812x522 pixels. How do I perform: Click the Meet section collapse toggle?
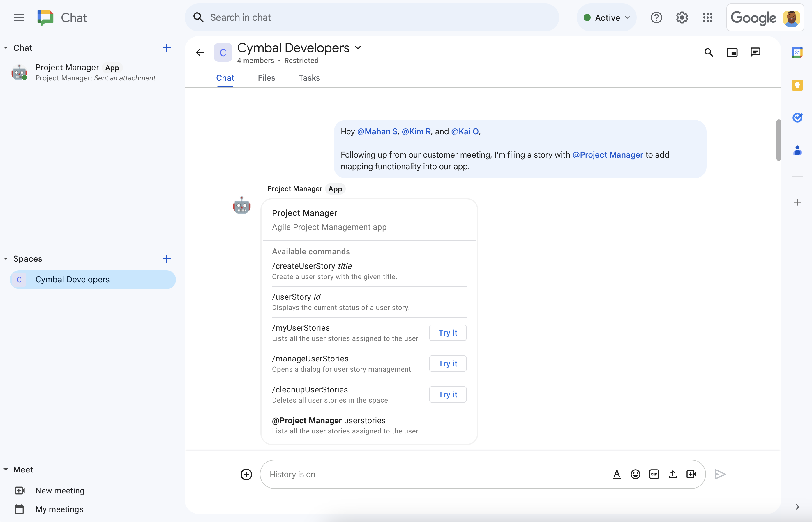pyautogui.click(x=6, y=469)
